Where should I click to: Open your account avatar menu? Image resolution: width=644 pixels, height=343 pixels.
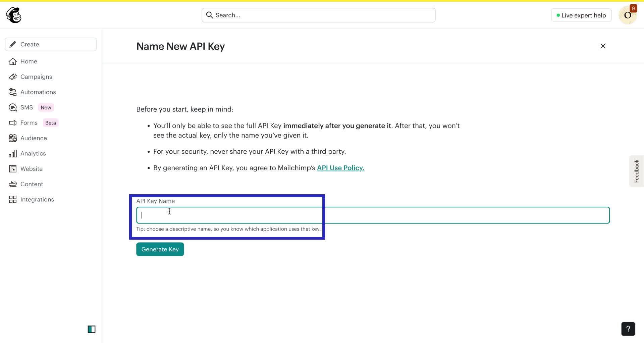(628, 15)
